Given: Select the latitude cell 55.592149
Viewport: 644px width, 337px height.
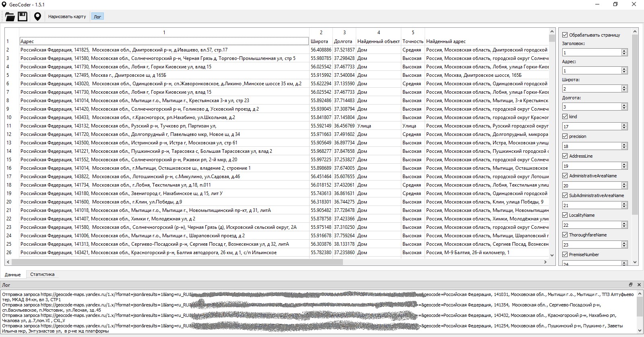Looking at the screenshot, I should (321, 126).
